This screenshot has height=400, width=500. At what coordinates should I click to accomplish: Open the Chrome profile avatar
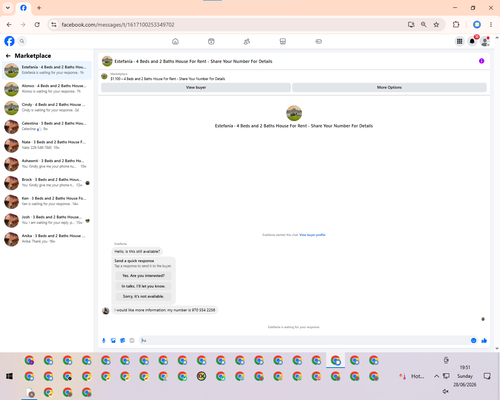[477, 25]
